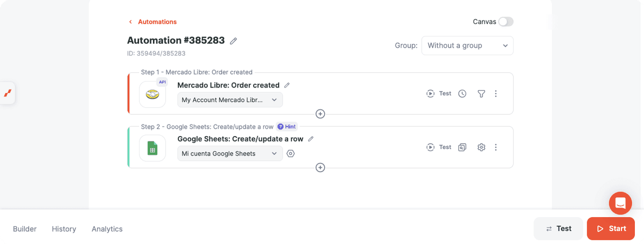Open the search/duplicate icon in Step 2
644x244 pixels.
(462, 147)
